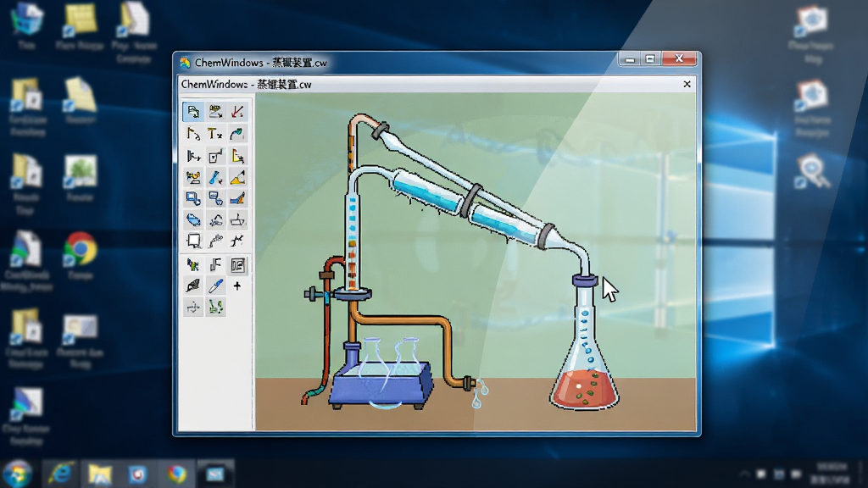The image size is (868, 488).
Task: Select the blue eyedropper tool
Action: point(215,286)
